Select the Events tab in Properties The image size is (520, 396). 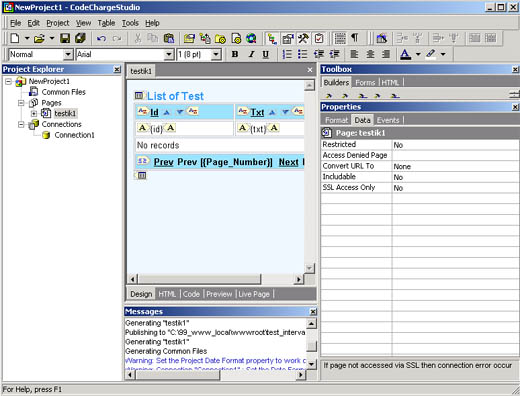click(388, 120)
